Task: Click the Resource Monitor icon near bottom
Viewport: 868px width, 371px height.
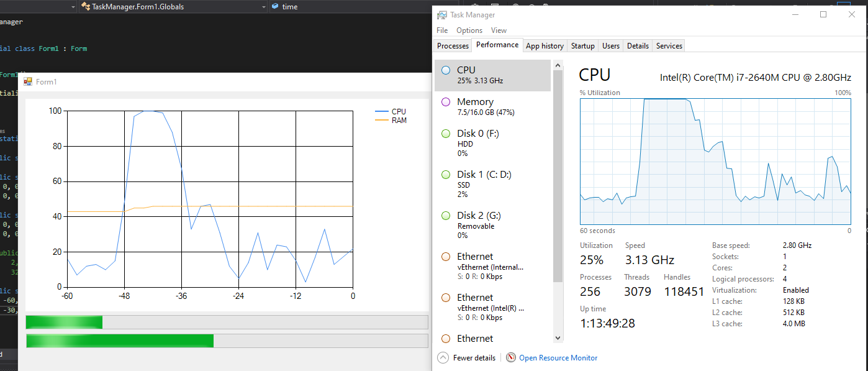Action: (510, 357)
